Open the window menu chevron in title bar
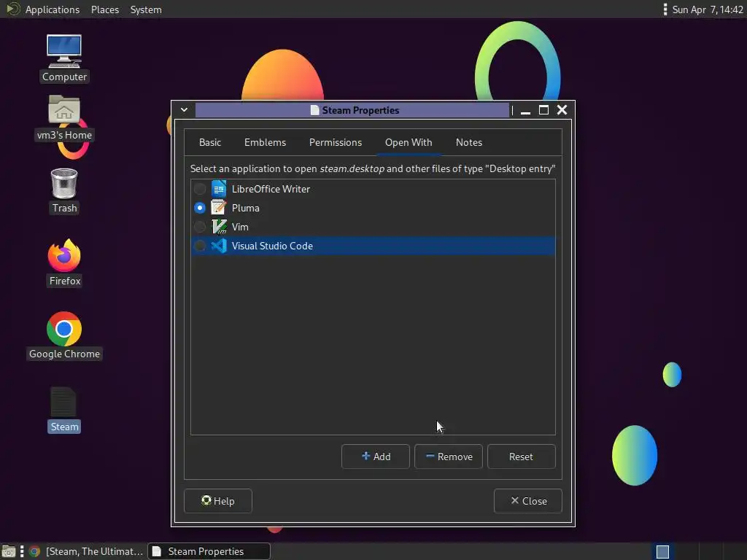747x560 pixels. 184,110
